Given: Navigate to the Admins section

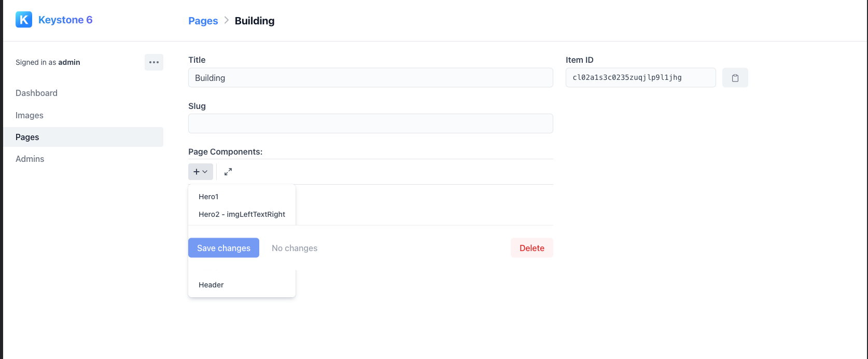Looking at the screenshot, I should click(x=30, y=158).
